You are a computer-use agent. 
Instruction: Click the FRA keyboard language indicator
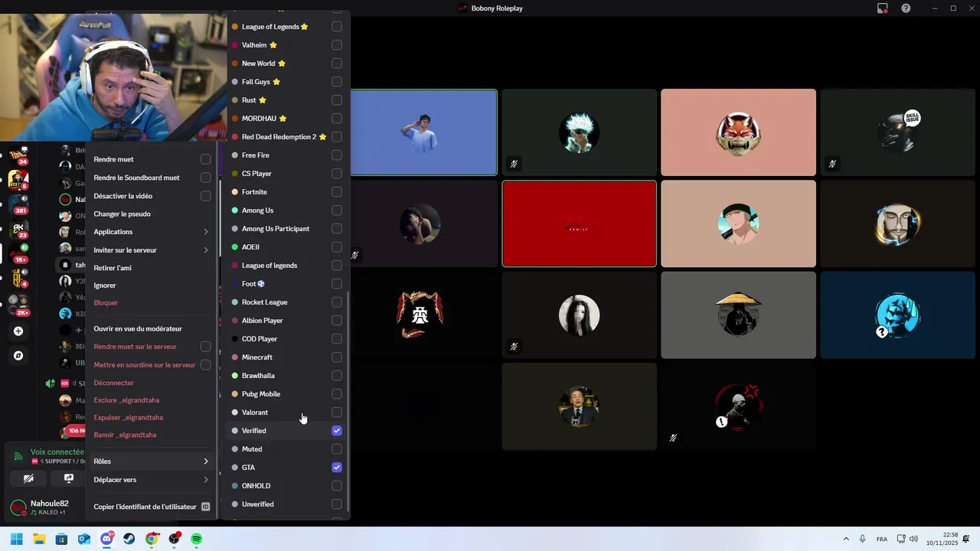882,540
